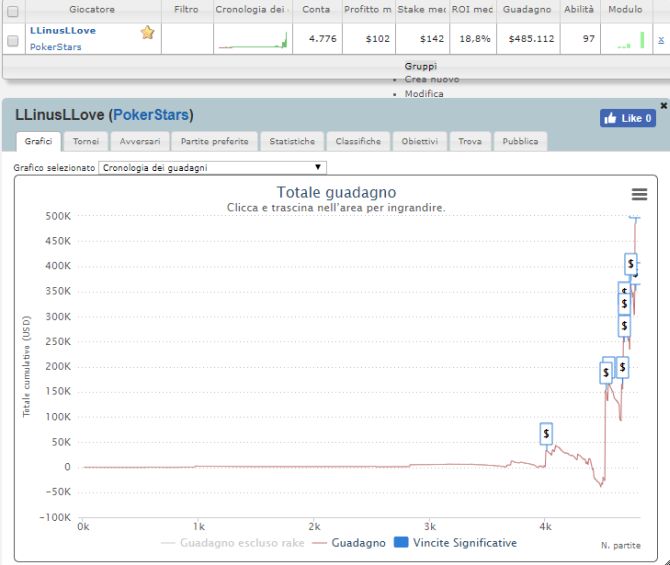
Task: Tick the header select-all checkbox
Action: (13, 12)
